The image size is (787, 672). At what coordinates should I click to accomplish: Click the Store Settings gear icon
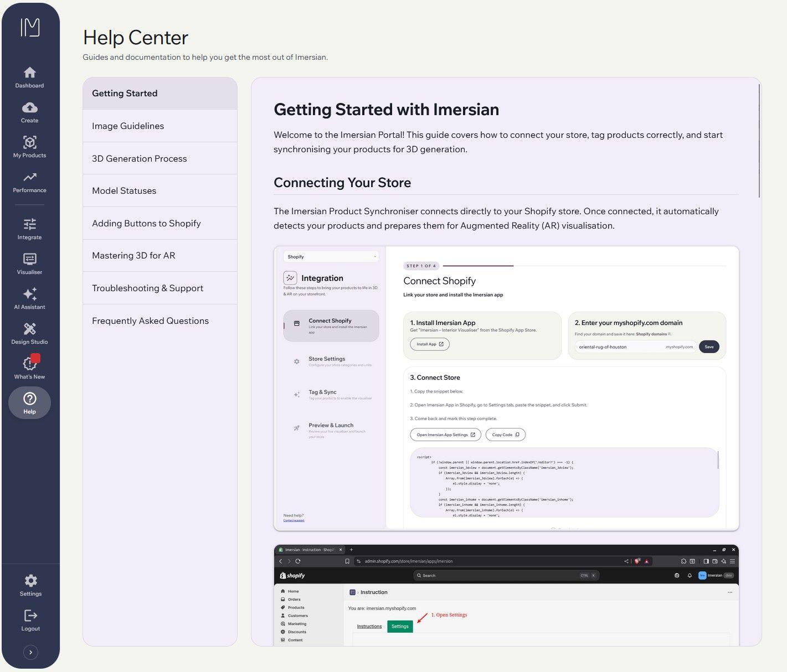point(296,361)
